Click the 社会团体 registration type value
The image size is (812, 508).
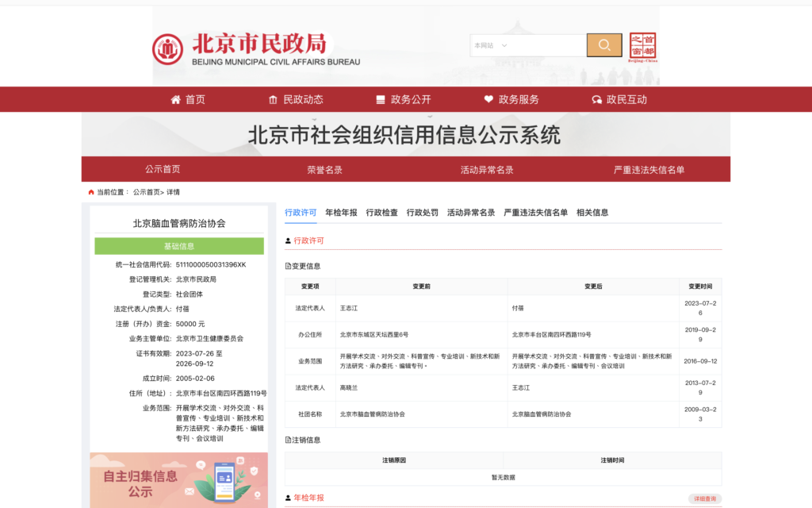click(x=189, y=294)
